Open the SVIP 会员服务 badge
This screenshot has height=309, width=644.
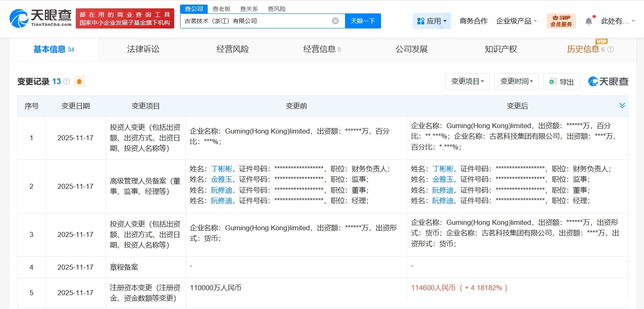561,20
